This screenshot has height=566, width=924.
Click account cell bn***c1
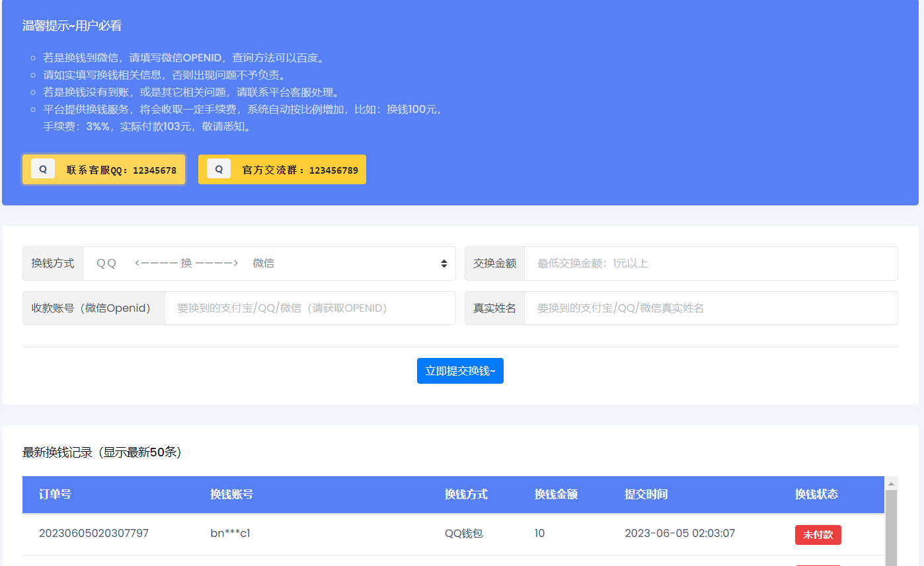tap(230, 534)
